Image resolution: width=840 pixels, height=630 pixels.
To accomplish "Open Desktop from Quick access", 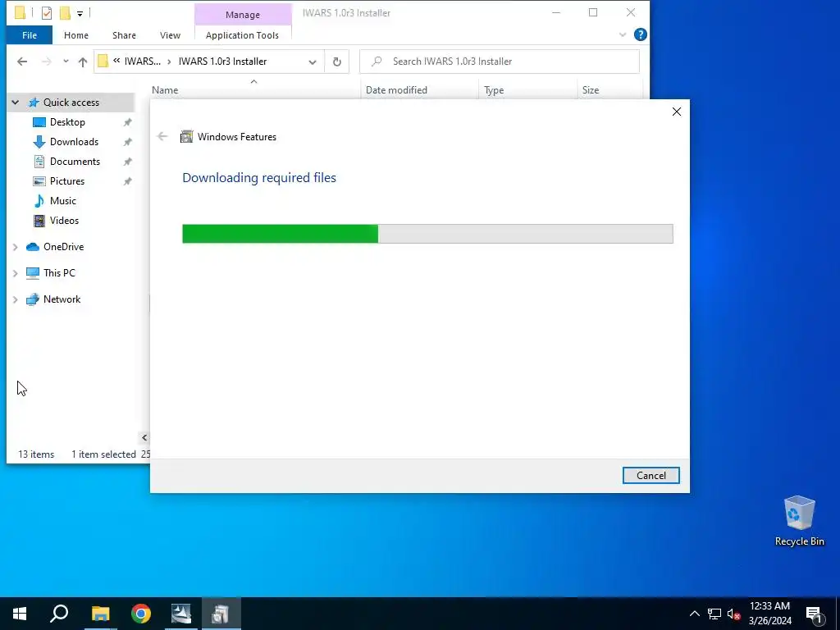I will [x=67, y=122].
